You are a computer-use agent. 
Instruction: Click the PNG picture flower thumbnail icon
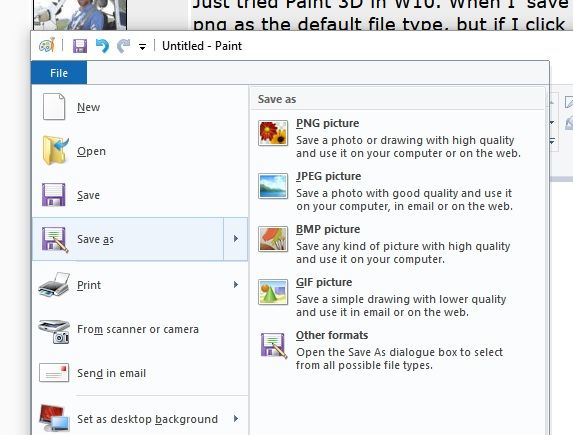[x=273, y=133]
